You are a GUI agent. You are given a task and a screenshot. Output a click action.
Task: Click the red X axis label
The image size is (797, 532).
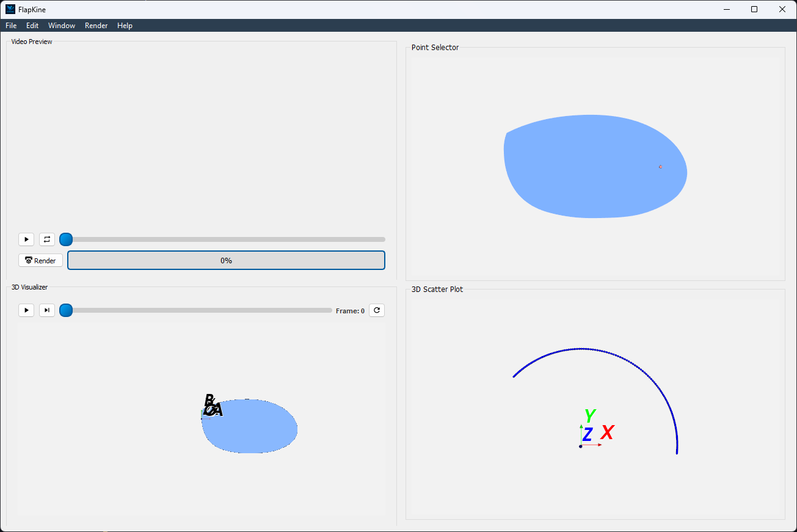point(607,433)
